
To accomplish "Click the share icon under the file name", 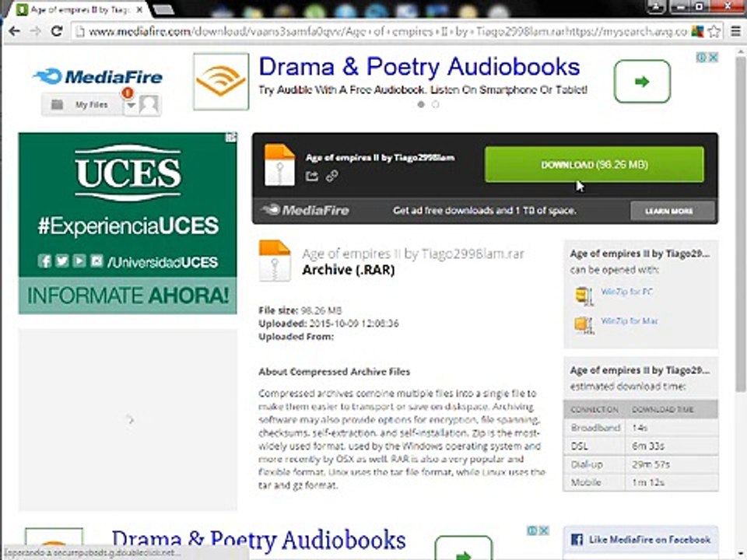I will click(x=312, y=177).
